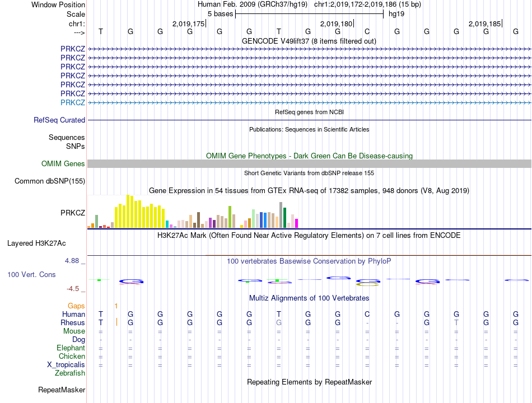Click the faded T base in the Rhesus row
This screenshot has width=532, height=403.
[x=456, y=322]
